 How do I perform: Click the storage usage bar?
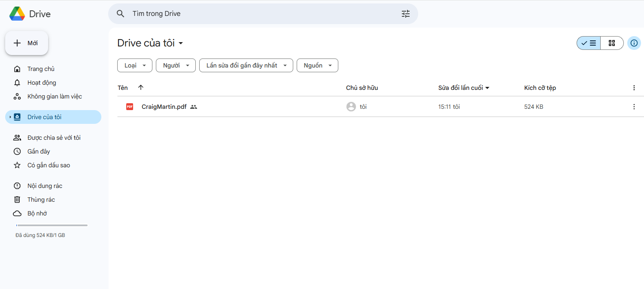click(52, 225)
